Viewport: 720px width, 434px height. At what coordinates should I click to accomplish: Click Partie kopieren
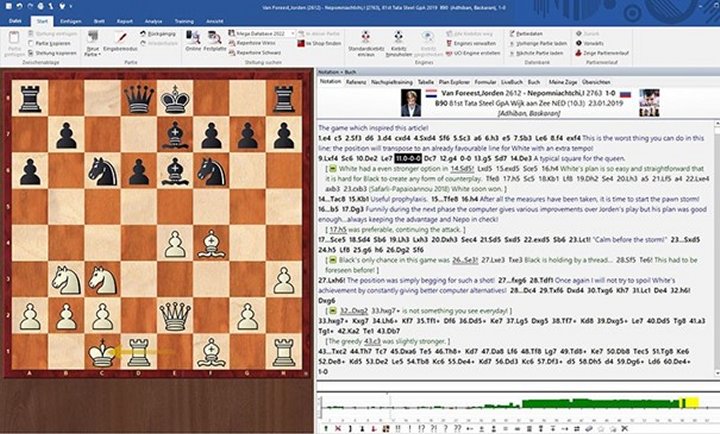pyautogui.click(x=49, y=43)
